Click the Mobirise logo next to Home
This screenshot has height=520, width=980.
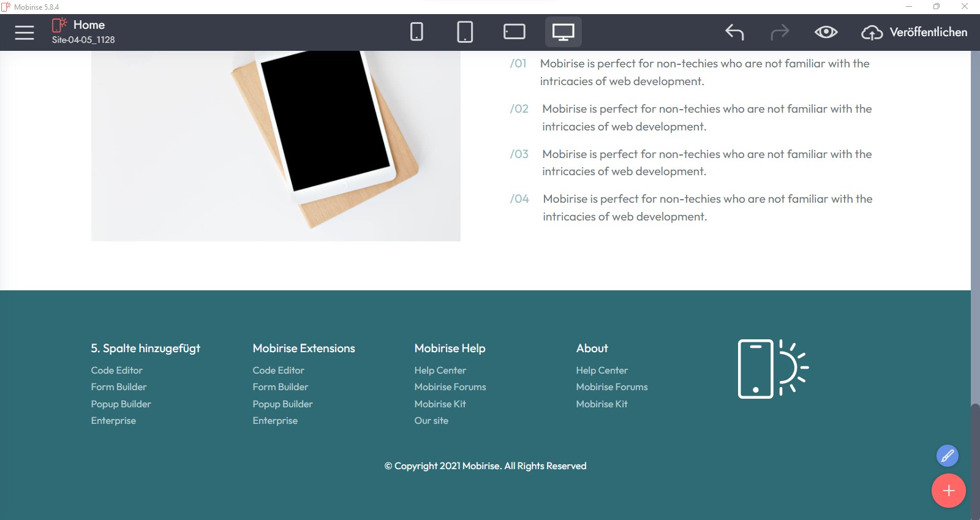[59, 25]
